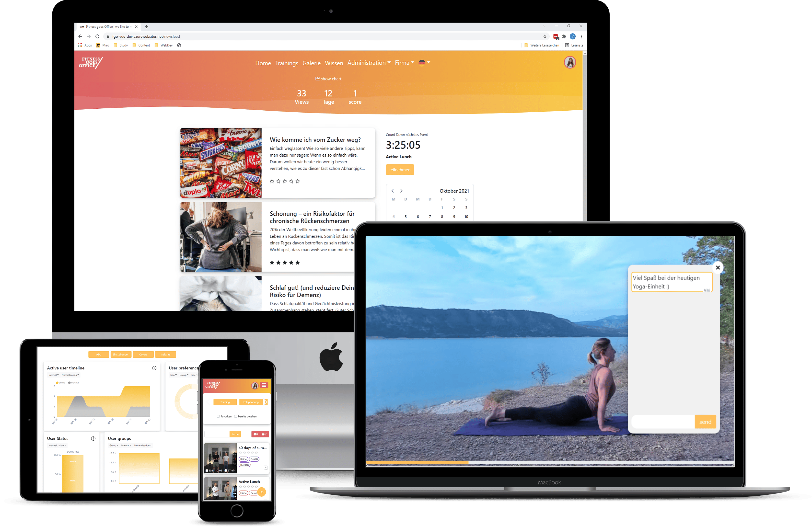Click the chat message input text field
This screenshot has width=812, height=527.
click(x=663, y=422)
